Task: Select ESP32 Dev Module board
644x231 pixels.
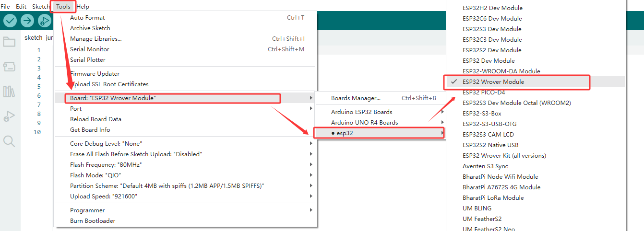Action: point(536,61)
